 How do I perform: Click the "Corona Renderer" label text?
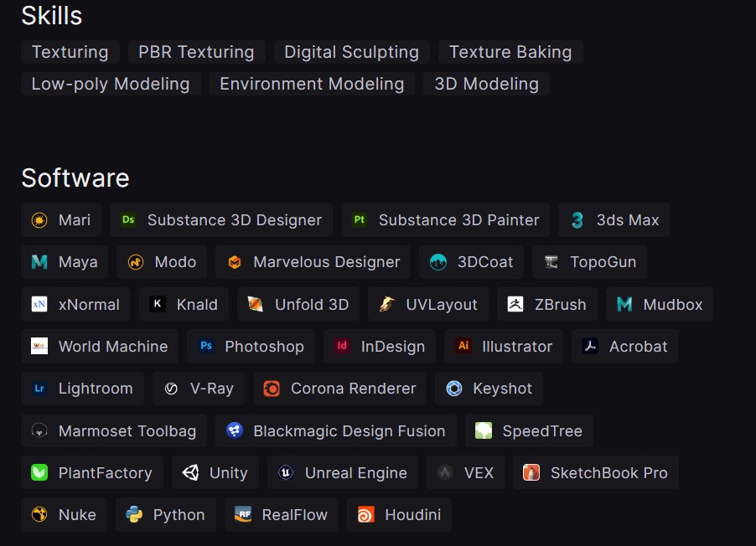(x=354, y=389)
